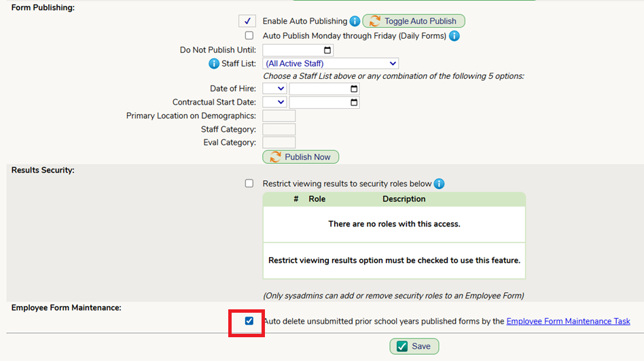644x361 pixels.
Task: Click 'There are no roles with this access.' text
Action: (394, 224)
